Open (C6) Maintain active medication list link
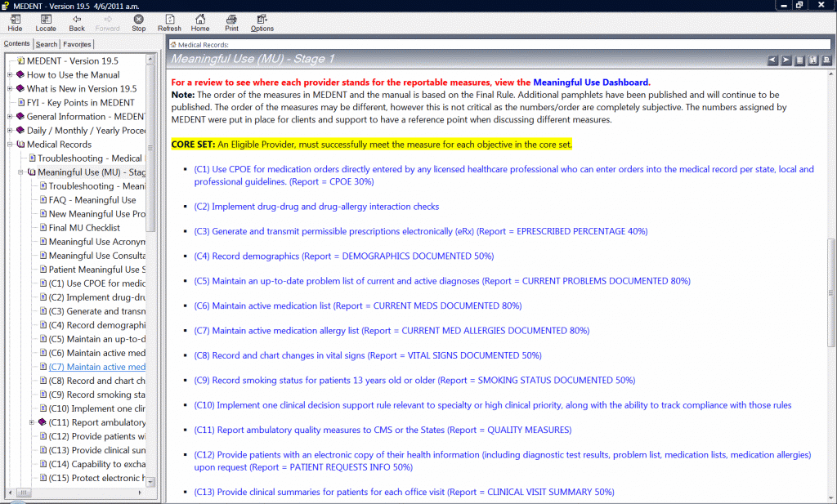 point(358,306)
